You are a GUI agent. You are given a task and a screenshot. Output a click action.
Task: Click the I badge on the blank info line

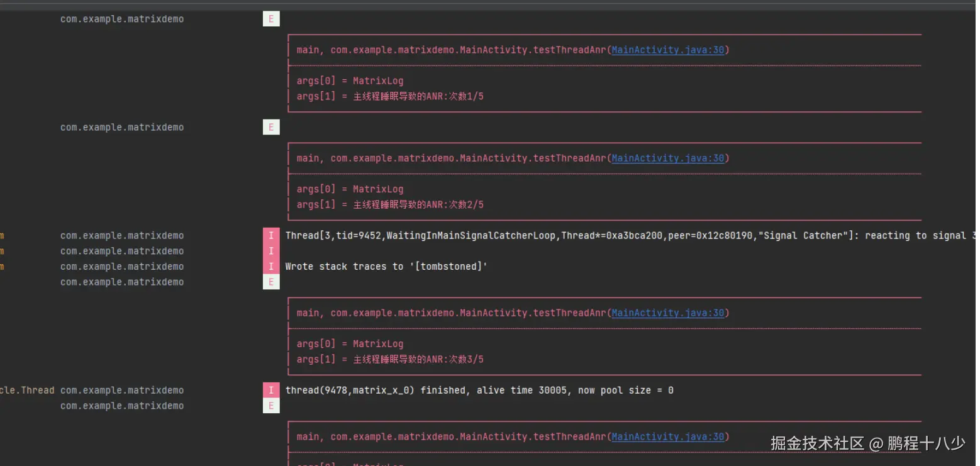271,251
